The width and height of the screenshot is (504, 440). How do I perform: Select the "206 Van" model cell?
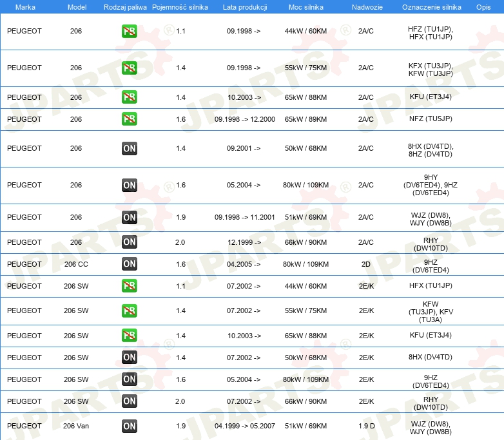[x=76, y=426]
